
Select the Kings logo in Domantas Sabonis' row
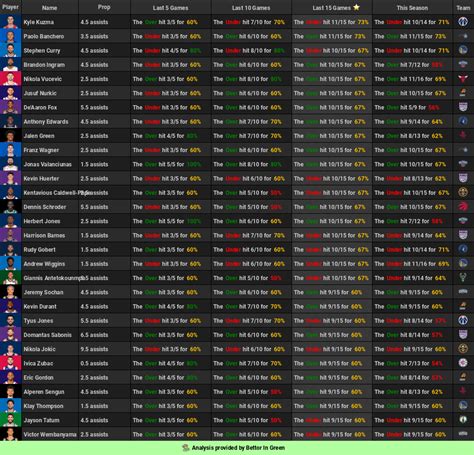coord(463,335)
